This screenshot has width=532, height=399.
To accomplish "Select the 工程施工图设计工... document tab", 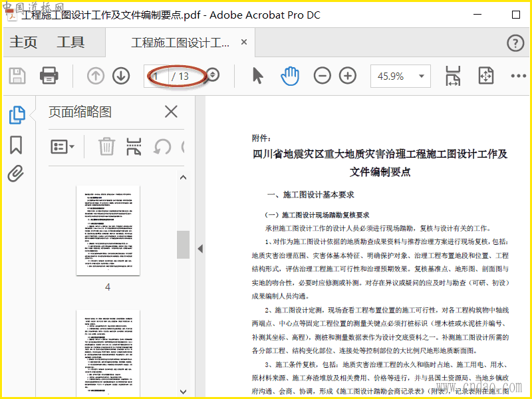I will [180, 43].
